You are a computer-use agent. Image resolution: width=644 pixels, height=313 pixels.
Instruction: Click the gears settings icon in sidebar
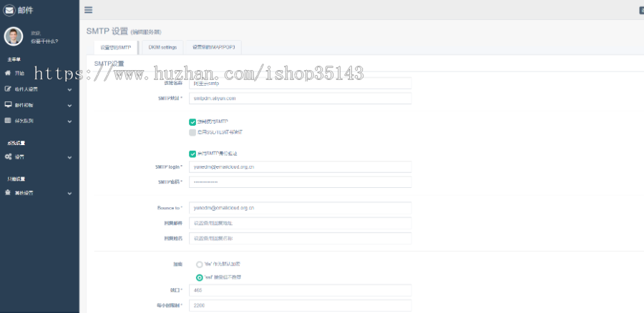tap(8, 156)
